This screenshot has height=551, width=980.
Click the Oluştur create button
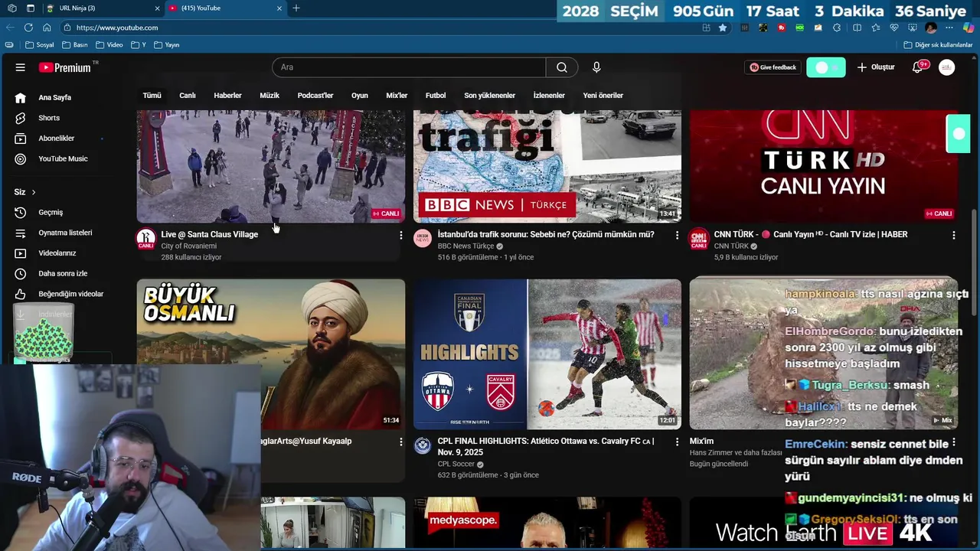pyautogui.click(x=876, y=67)
